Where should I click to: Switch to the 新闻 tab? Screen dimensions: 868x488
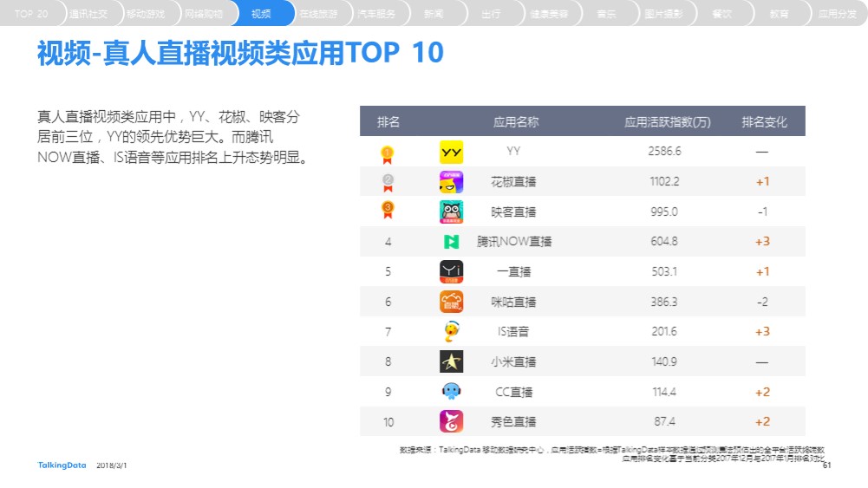point(434,13)
